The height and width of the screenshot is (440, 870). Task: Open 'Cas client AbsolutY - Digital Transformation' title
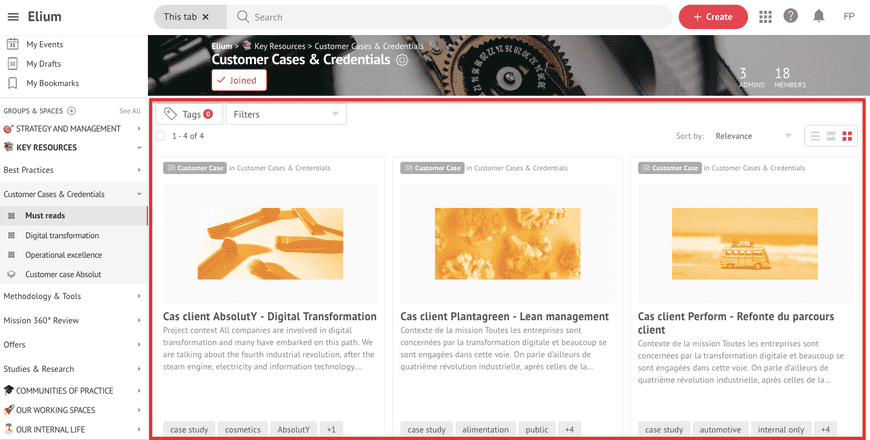270,317
